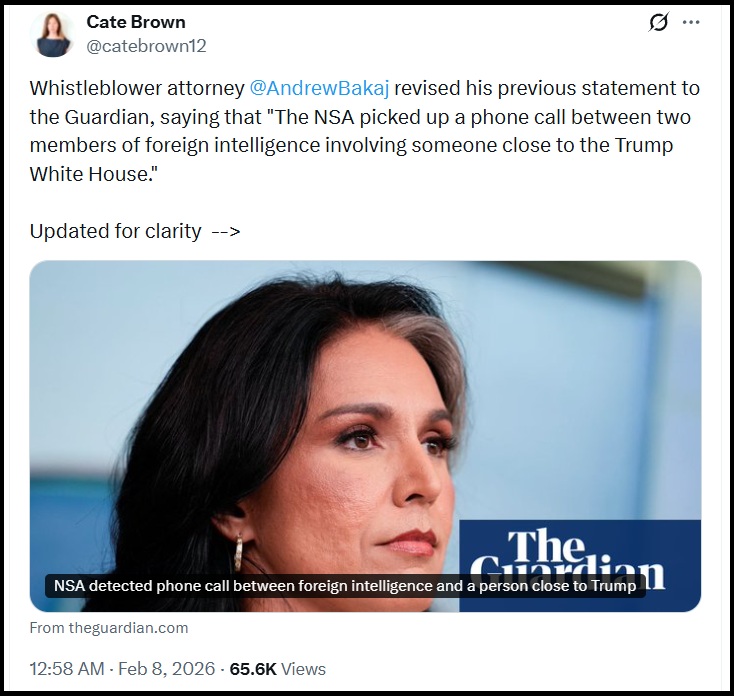
Task: Open the Guardian article preview image
Action: pyautogui.click(x=365, y=436)
